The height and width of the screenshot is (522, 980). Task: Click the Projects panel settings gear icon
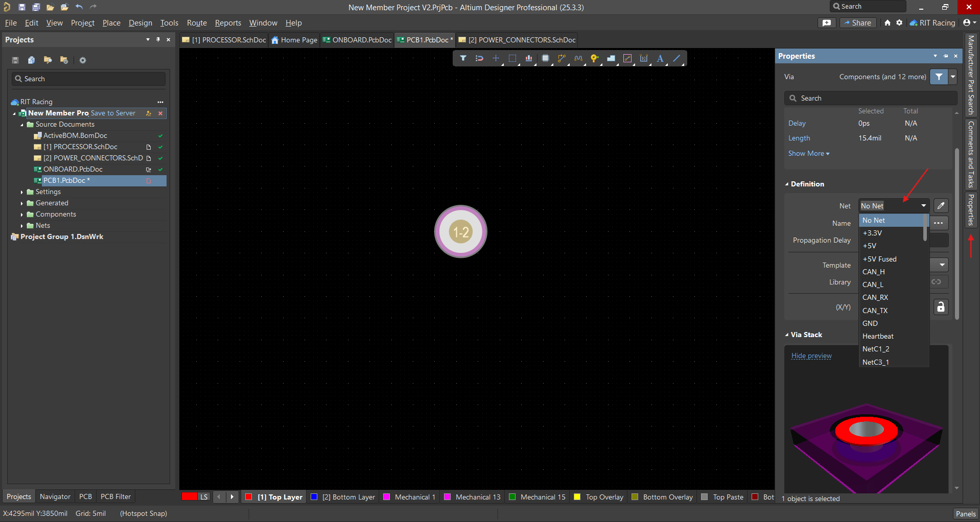tap(83, 60)
